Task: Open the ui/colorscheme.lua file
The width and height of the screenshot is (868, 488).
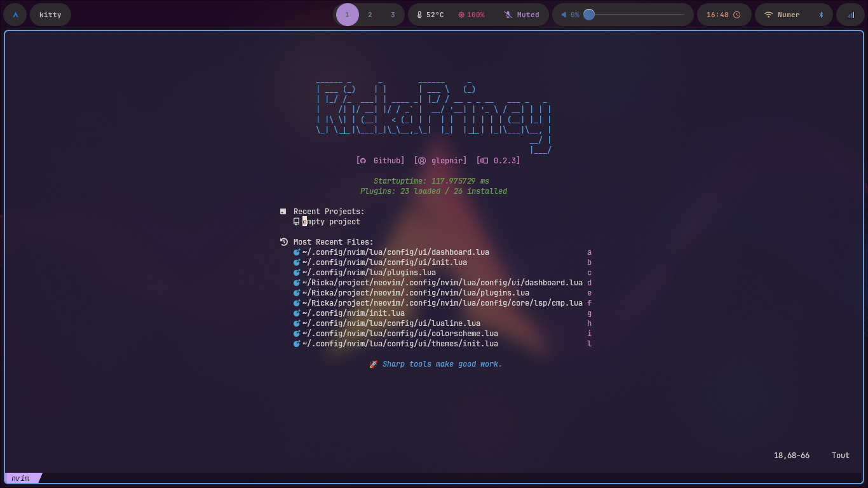Action: (400, 334)
